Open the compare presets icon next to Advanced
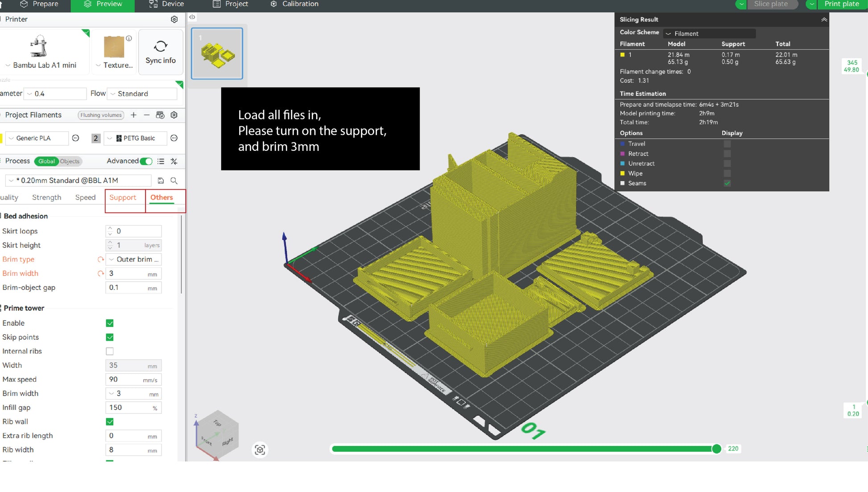The width and height of the screenshot is (868, 492). 174,161
